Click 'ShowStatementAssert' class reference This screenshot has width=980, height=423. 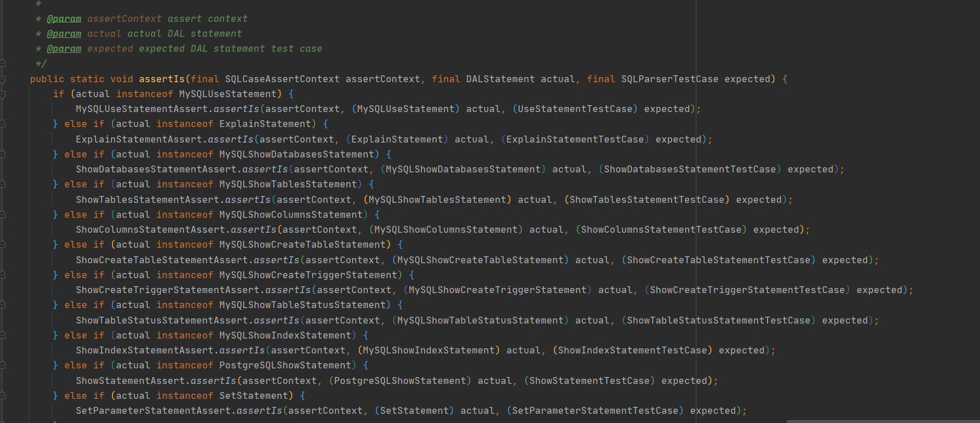tap(130, 381)
